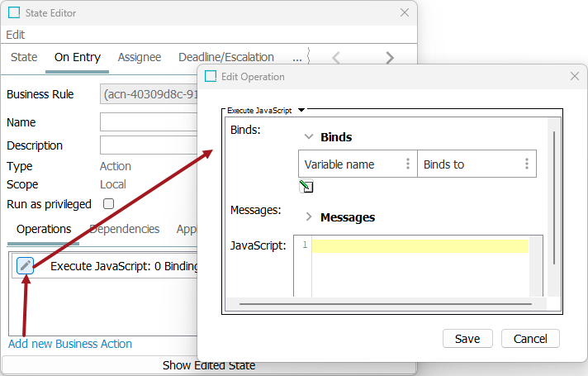Expand the Messages section chevron

(x=309, y=217)
